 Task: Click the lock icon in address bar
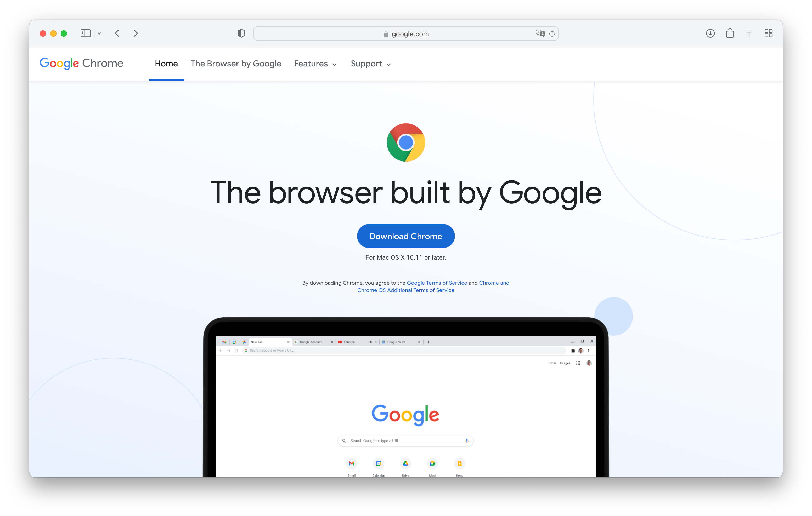tap(385, 34)
